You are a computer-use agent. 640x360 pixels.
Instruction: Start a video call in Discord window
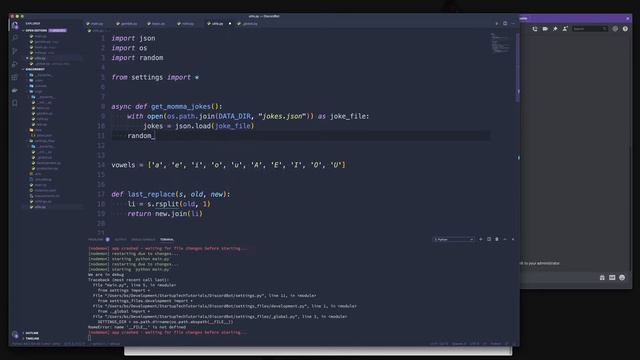tap(545, 29)
